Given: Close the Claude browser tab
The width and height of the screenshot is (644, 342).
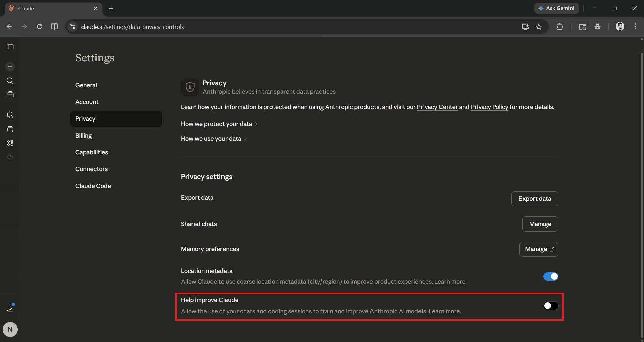Looking at the screenshot, I should click(x=96, y=8).
